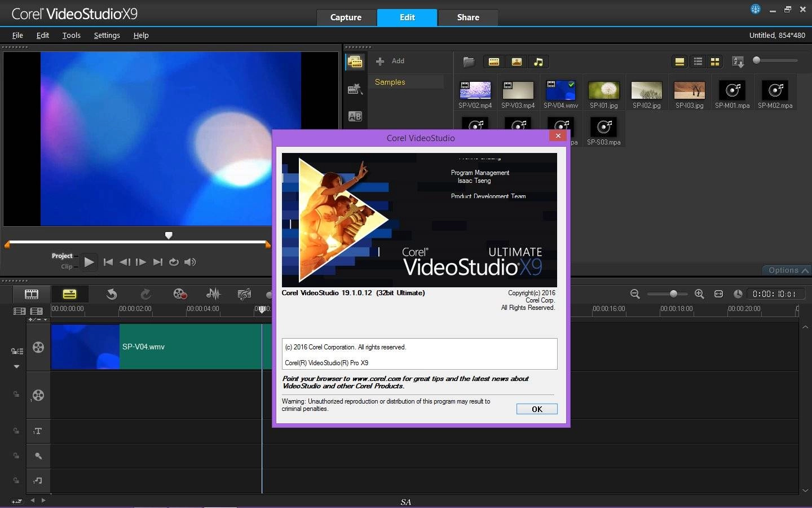Click the Add folder button
Image resolution: width=812 pixels, height=508 pixels.
pyautogui.click(x=390, y=61)
